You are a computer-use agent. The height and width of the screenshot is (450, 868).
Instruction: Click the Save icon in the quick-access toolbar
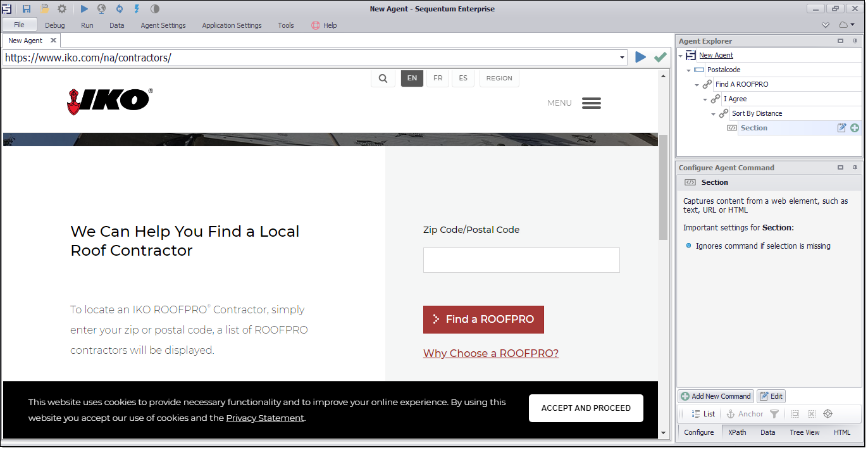[x=27, y=9]
